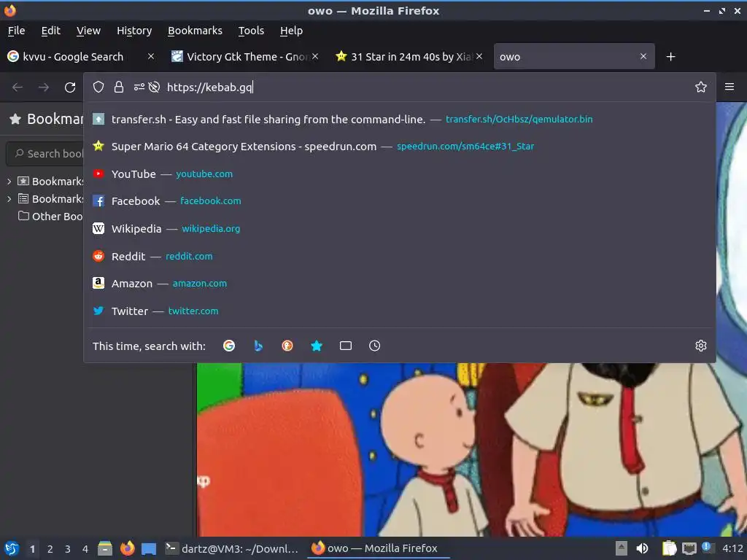
Task: Search with Google one-off icon
Action: pyautogui.click(x=229, y=346)
